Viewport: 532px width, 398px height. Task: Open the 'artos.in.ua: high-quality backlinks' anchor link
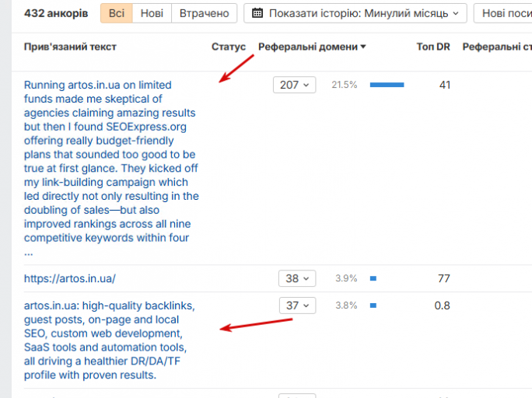[x=109, y=340]
